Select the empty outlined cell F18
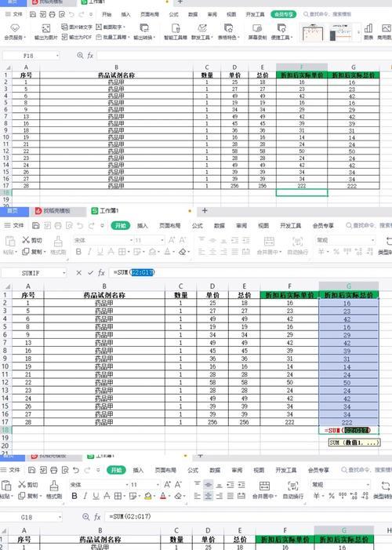 click(x=302, y=192)
